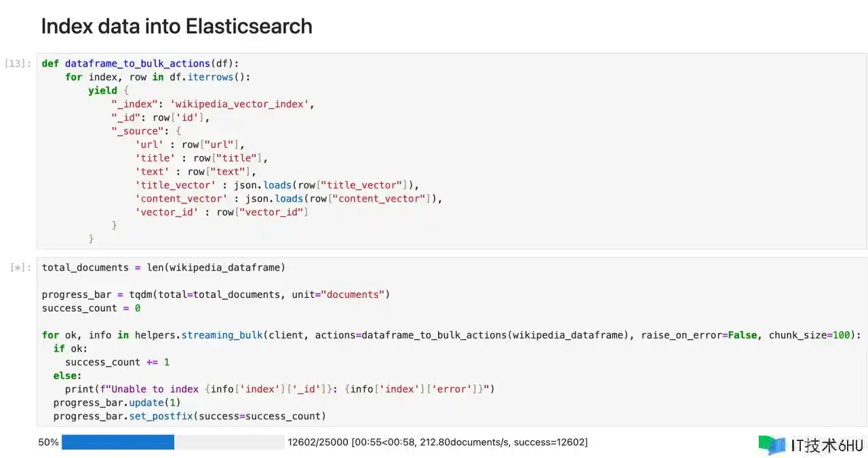Click the "Index data into Elasticsearch" heading
868x458 pixels.
pos(176,26)
